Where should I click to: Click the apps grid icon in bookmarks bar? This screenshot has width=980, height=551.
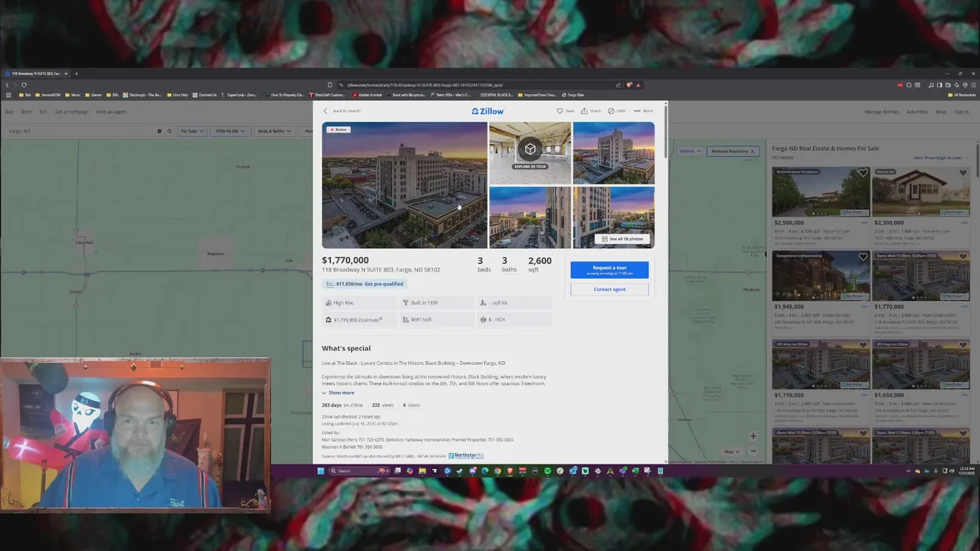[x=8, y=95]
